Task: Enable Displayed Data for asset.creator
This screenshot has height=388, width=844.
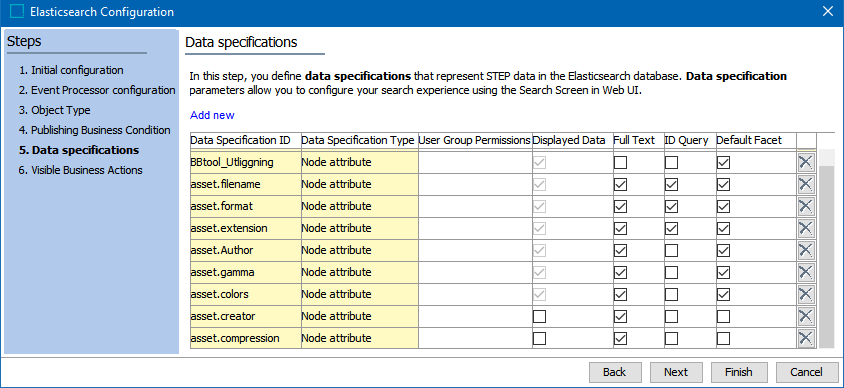Action: coord(539,316)
